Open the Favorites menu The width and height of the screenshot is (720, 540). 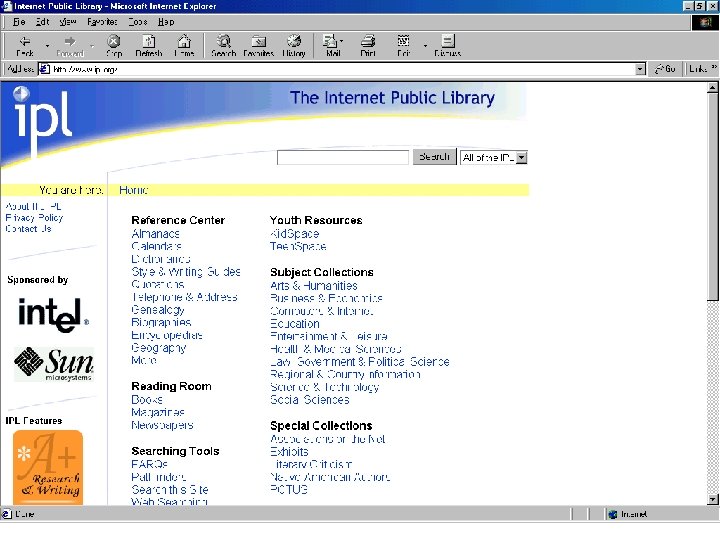tap(102, 22)
